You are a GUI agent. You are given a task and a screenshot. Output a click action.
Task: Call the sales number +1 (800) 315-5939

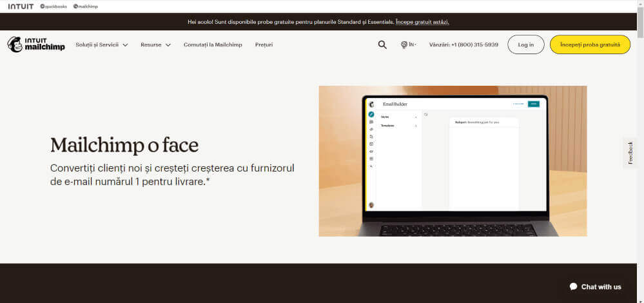463,44
